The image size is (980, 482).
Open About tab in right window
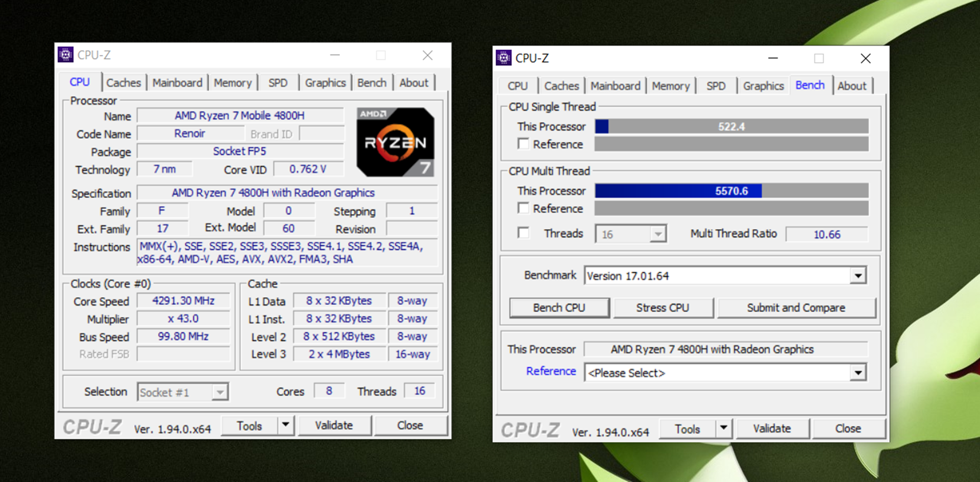click(x=852, y=86)
